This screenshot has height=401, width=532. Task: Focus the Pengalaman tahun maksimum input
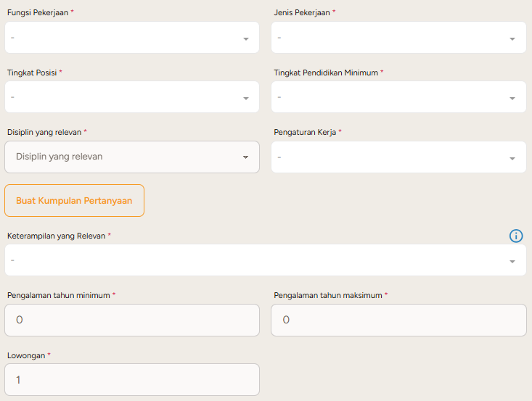398,320
